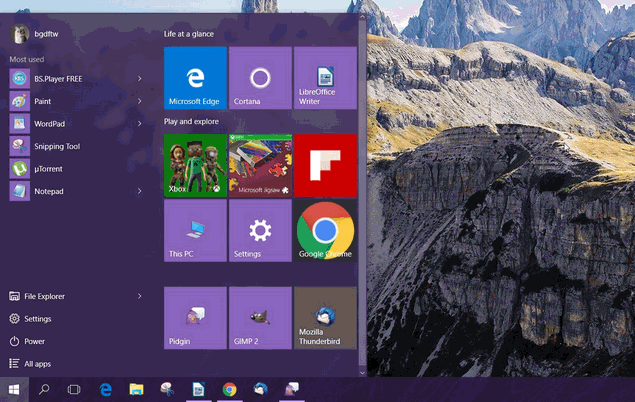Screen dimensions: 635x402
Task: Launch the Cortana tile
Action: (x=260, y=78)
